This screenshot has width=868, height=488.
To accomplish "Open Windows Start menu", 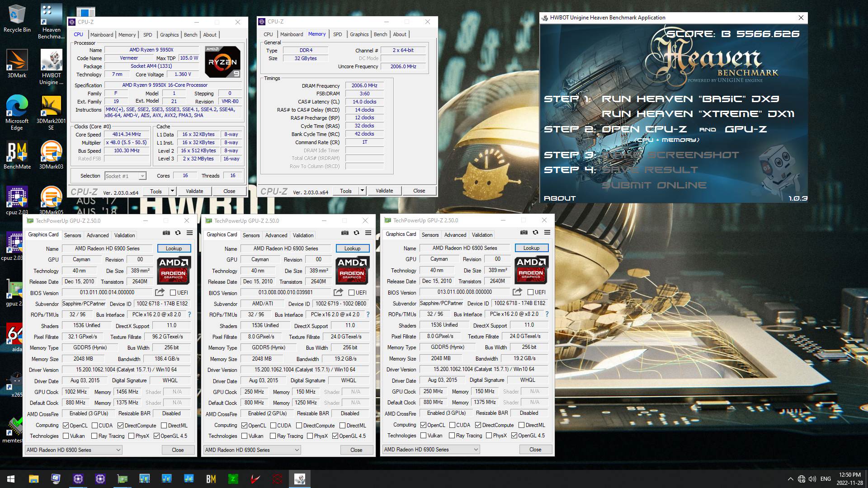I will 11,479.
